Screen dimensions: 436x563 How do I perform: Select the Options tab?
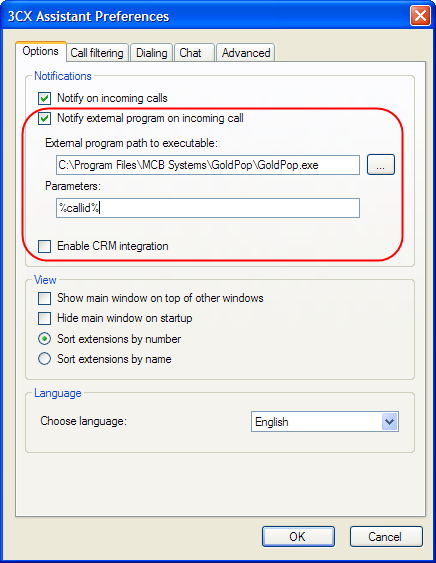tap(41, 51)
